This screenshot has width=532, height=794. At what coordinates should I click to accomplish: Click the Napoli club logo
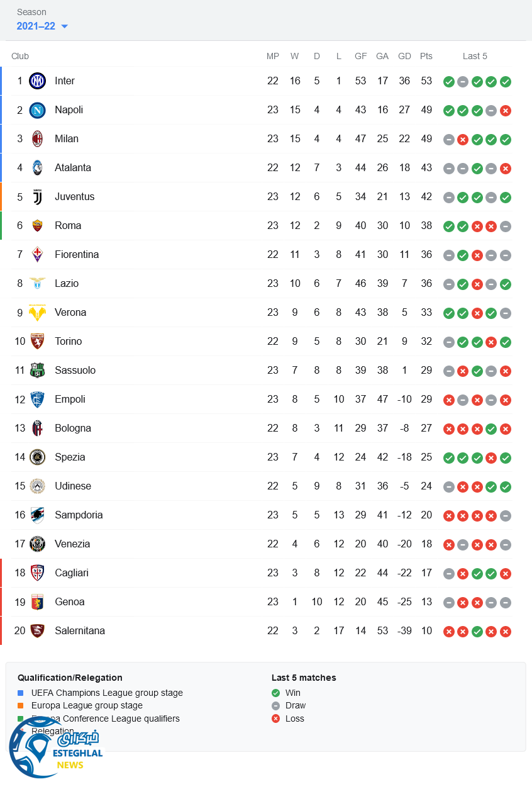point(38,110)
